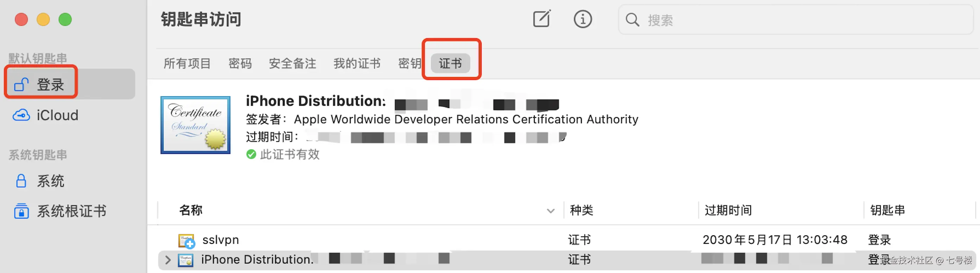Click the compose new keychain item icon
The image size is (980, 273).
[542, 19]
